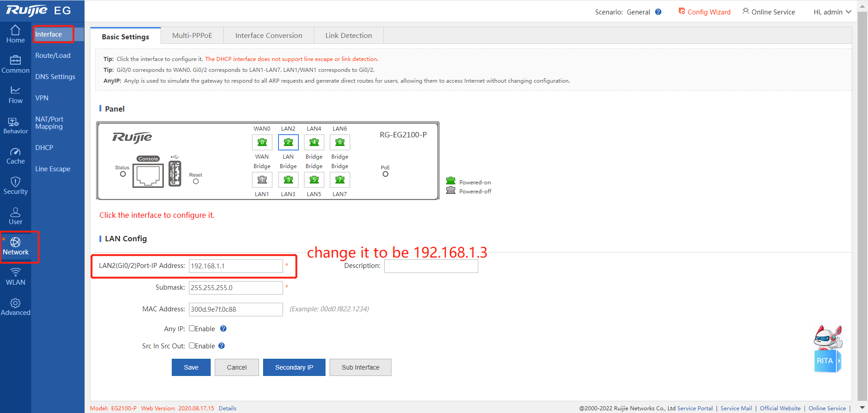Enable the Any IP checkbox
This screenshot has width=868, height=413.
192,329
